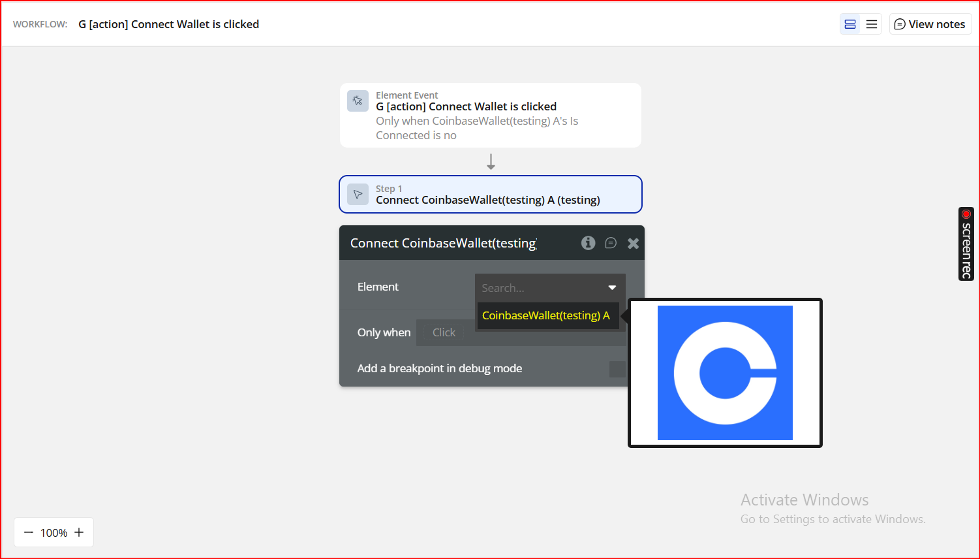
Task: Enable Add a breakpoint in debug mode
Action: tap(617, 369)
